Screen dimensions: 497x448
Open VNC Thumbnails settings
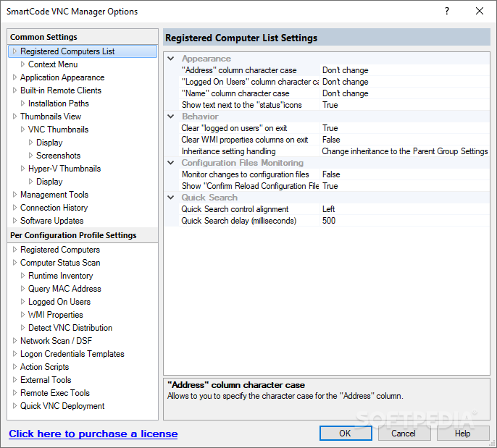[58, 129]
